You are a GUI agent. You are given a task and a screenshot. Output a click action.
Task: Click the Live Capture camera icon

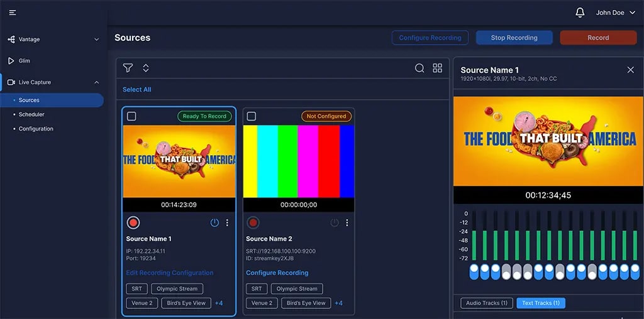click(11, 82)
